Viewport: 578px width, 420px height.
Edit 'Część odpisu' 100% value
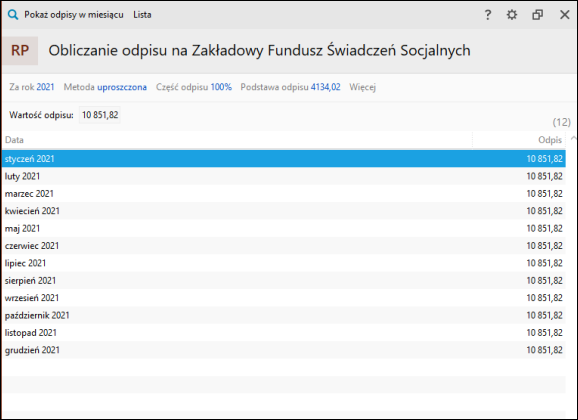point(221,87)
